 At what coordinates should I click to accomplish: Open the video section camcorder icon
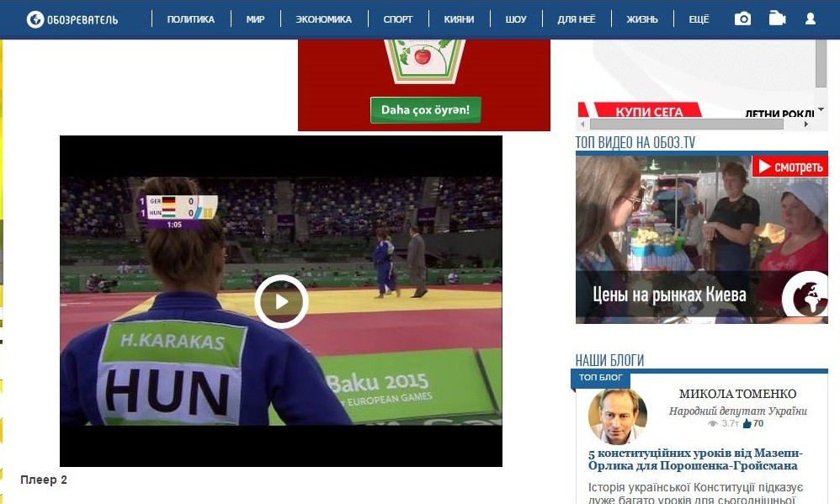pyautogui.click(x=777, y=19)
